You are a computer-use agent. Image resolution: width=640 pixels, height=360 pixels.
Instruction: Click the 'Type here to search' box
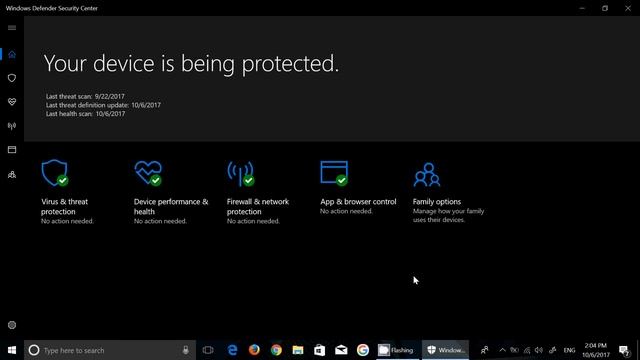110,350
